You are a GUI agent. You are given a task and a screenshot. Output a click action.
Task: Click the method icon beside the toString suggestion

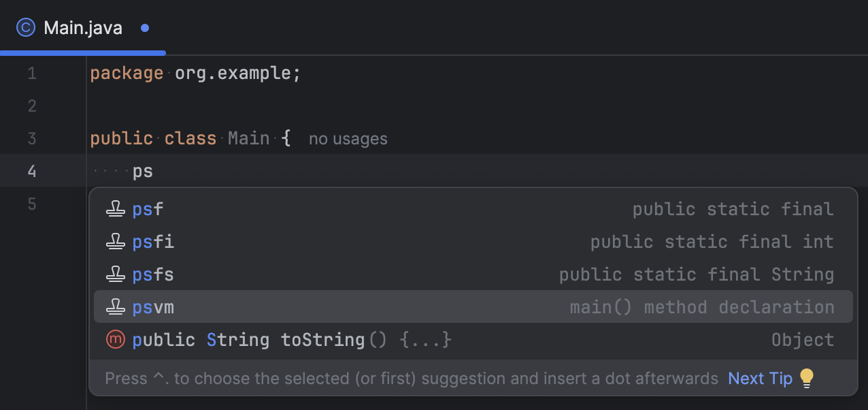coord(116,340)
